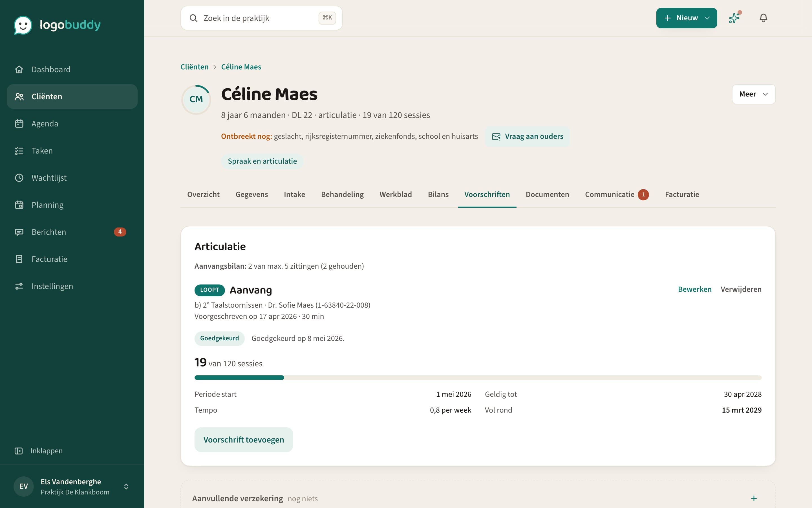This screenshot has height=508, width=812.
Task: Open Berichten messages in sidebar
Action: click(x=72, y=232)
